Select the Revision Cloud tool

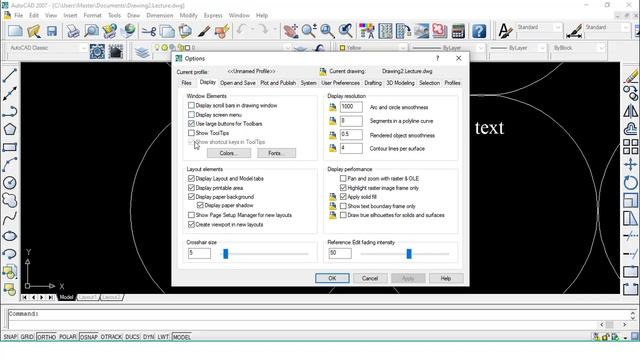coord(9,200)
